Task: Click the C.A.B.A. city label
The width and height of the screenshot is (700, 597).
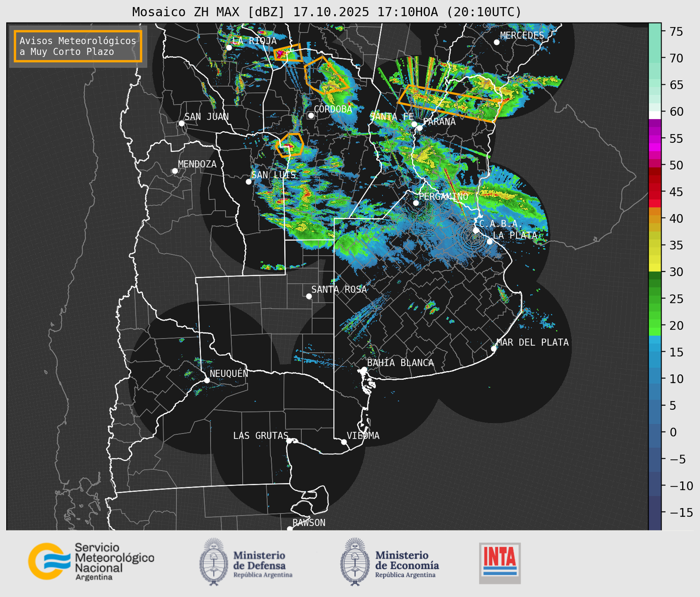Action: click(x=501, y=224)
